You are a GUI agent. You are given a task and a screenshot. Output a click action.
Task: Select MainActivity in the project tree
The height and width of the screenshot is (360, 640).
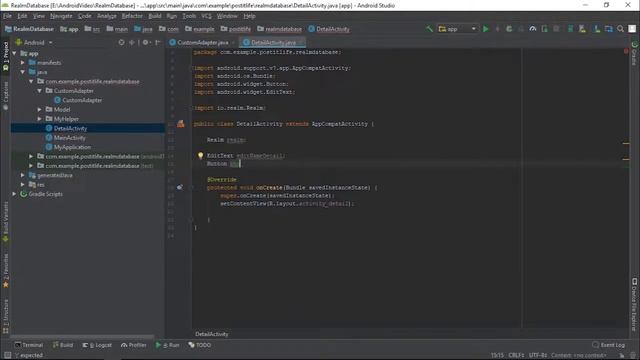69,138
